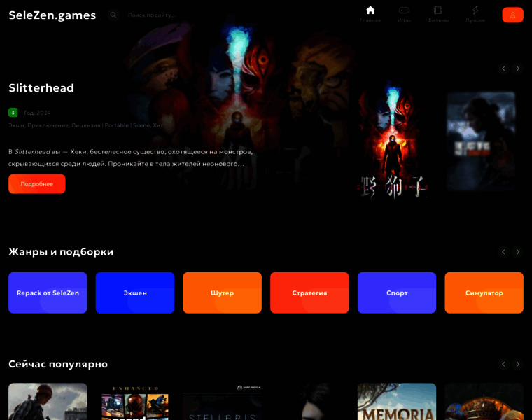
Task: Open the Экшен genre tile
Action: coord(135,293)
